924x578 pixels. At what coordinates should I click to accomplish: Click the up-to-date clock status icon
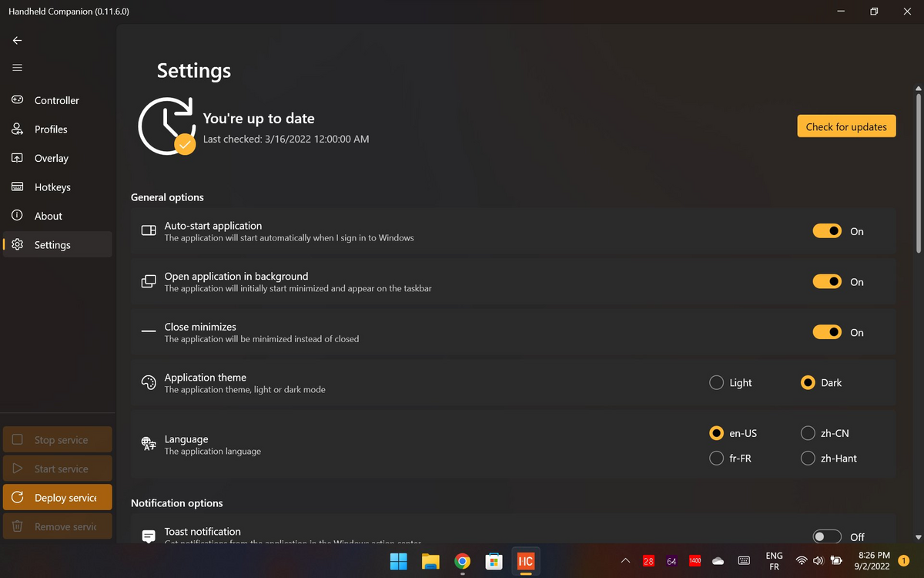pos(166,126)
